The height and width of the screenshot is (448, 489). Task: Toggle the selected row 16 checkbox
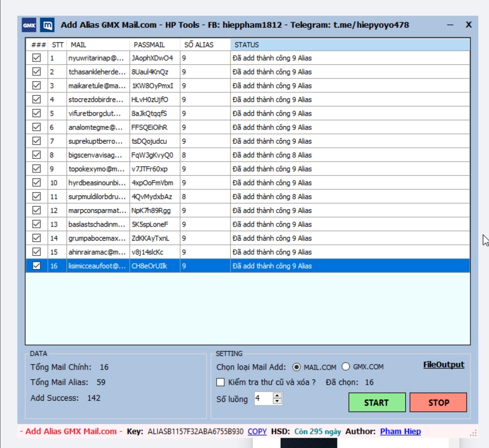37,266
